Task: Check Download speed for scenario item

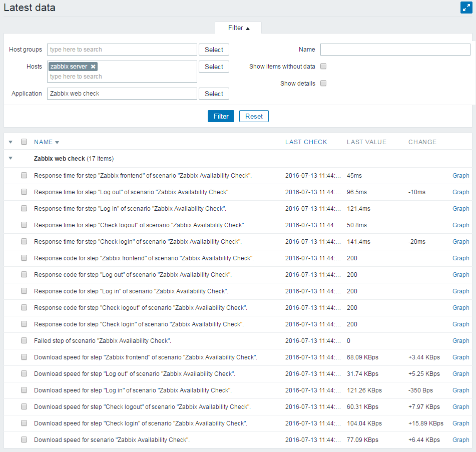Action: (24, 439)
